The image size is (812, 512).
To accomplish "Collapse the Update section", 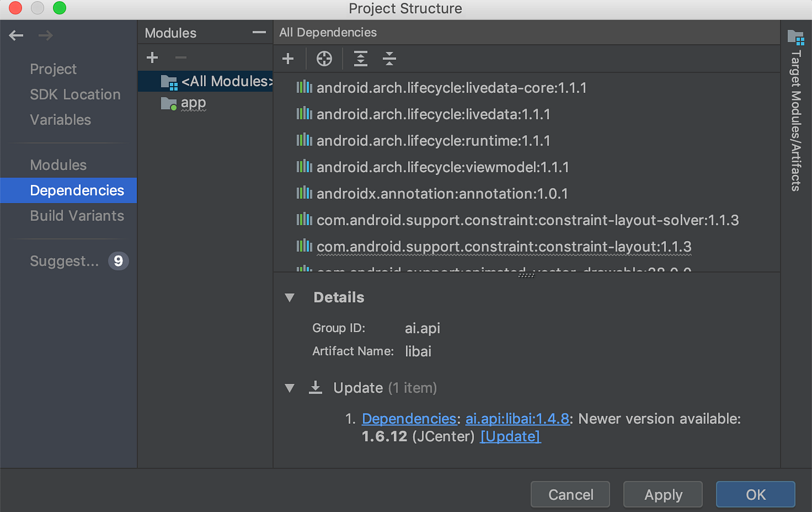I will coord(290,388).
